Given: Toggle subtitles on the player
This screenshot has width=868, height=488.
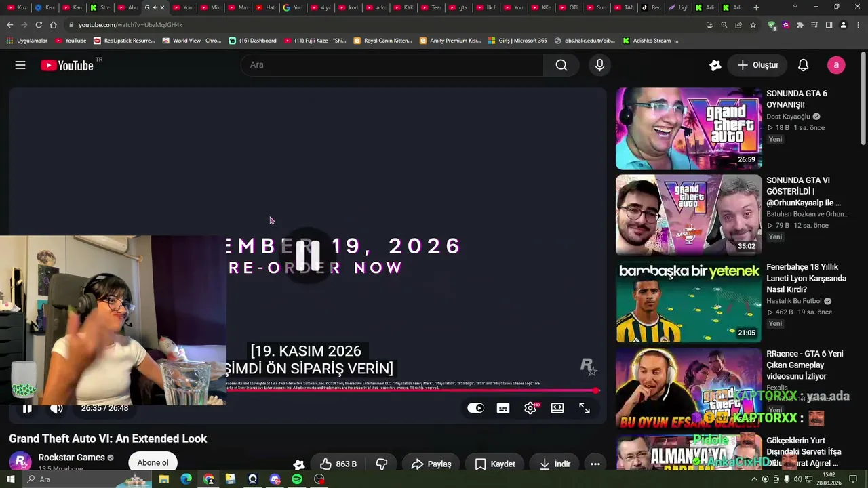Looking at the screenshot, I should 503,408.
